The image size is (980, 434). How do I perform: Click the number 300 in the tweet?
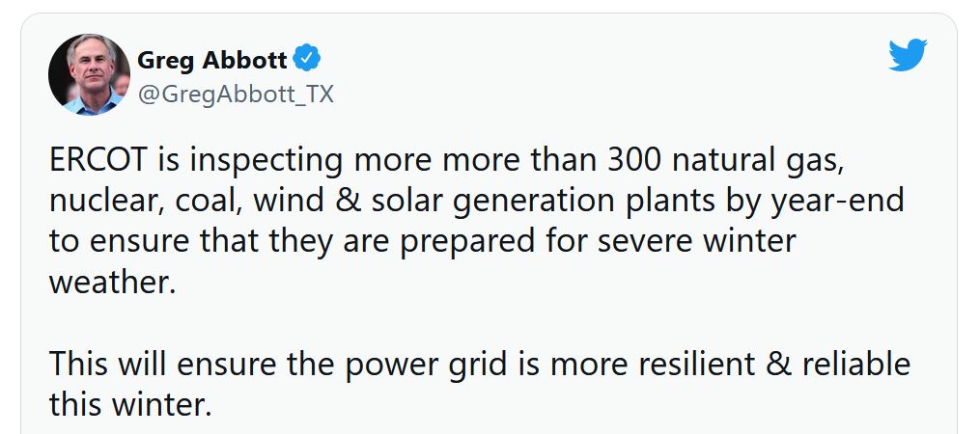[634, 160]
